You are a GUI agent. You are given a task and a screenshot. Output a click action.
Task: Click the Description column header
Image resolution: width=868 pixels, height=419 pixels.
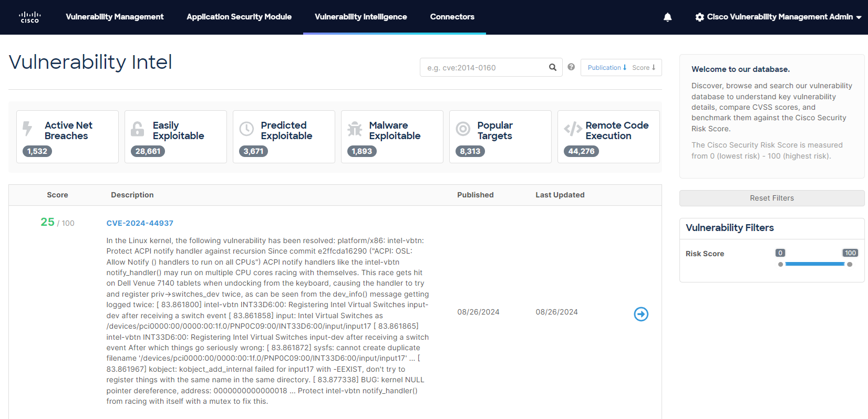point(132,195)
